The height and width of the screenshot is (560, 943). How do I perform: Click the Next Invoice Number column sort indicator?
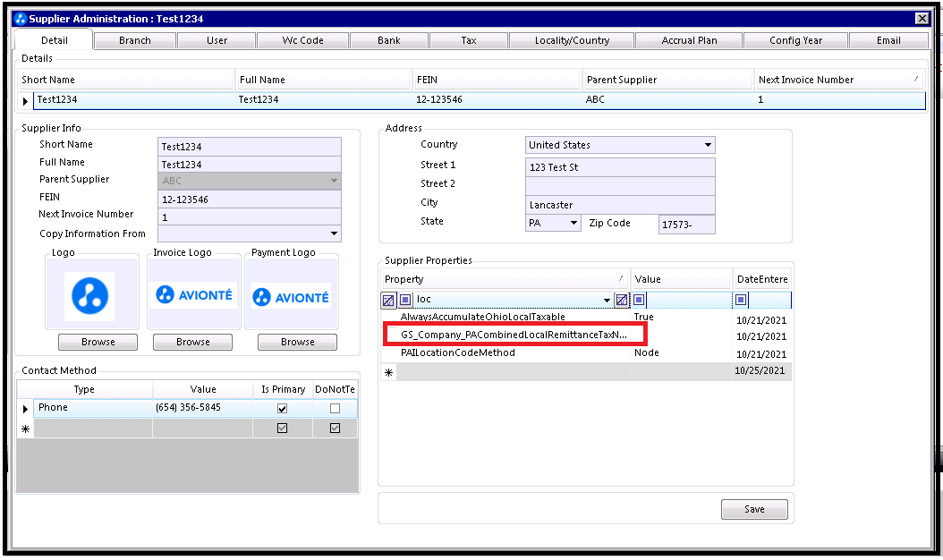(916, 79)
